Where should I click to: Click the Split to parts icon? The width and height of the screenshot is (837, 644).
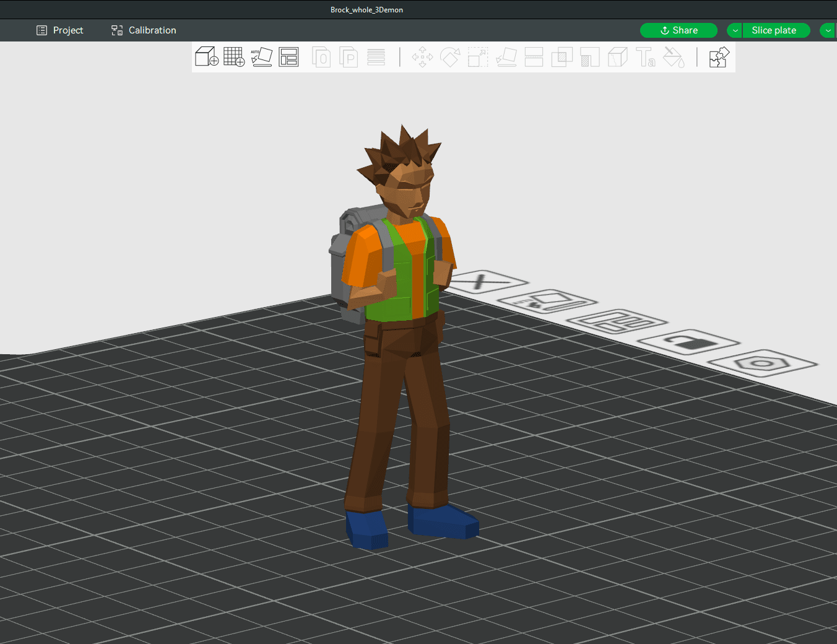tap(349, 57)
